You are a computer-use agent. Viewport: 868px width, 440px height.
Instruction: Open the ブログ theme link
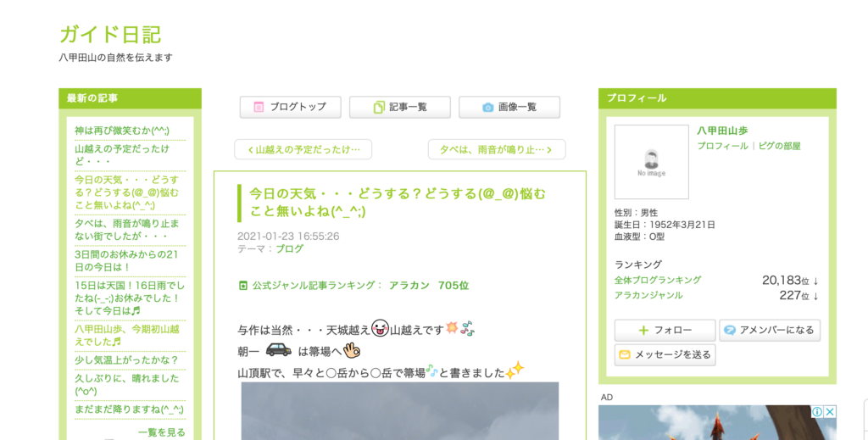tap(290, 249)
